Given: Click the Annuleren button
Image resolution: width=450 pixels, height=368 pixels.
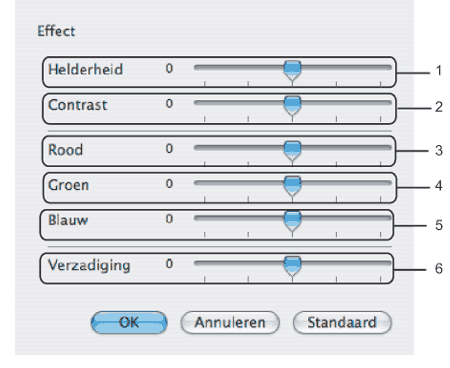Looking at the screenshot, I should point(230,322).
